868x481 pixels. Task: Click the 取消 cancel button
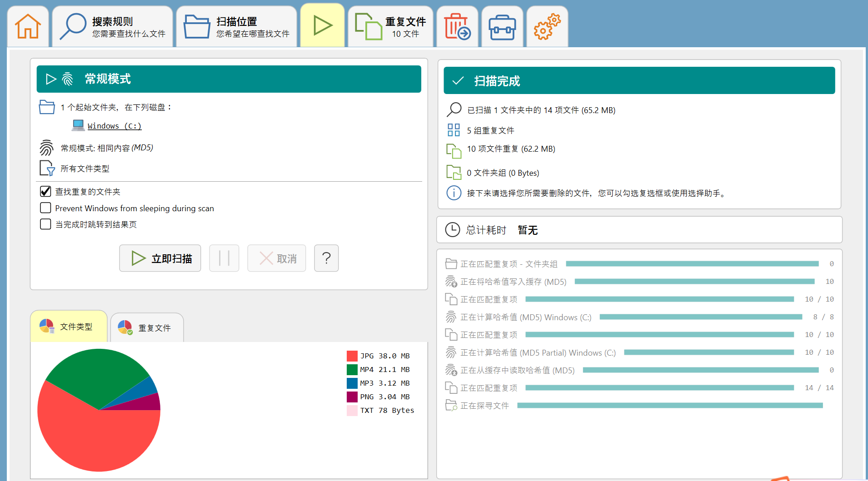277,258
